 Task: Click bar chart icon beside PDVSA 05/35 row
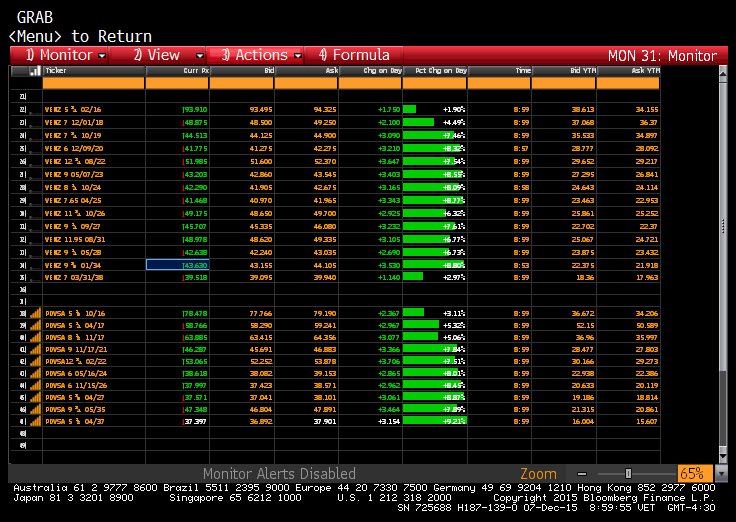point(35,409)
